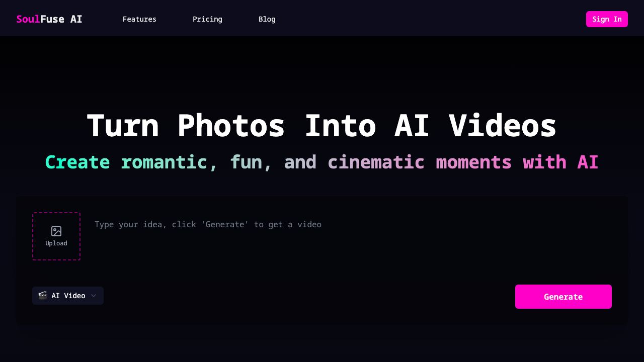Click the clapperboard icon beside AI Video
Viewport: 644px width, 362px height.
point(43,296)
